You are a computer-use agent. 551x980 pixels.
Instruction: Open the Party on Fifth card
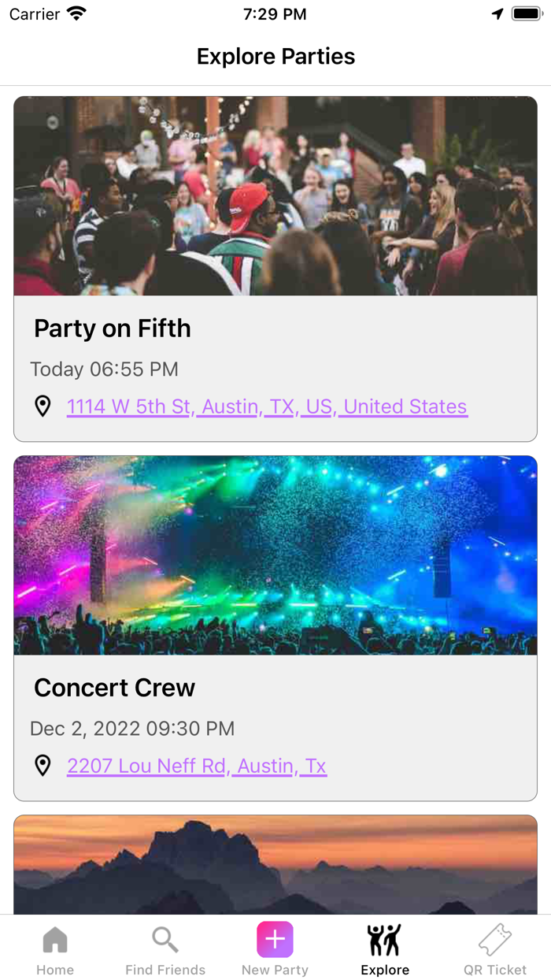(x=275, y=268)
